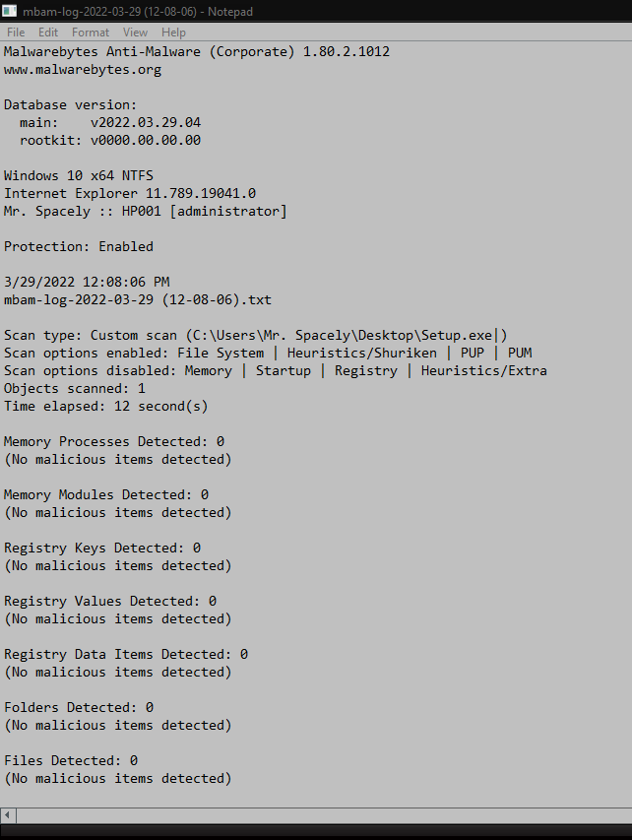Open the Help menu
Screen dimensions: 632x840
click(173, 32)
